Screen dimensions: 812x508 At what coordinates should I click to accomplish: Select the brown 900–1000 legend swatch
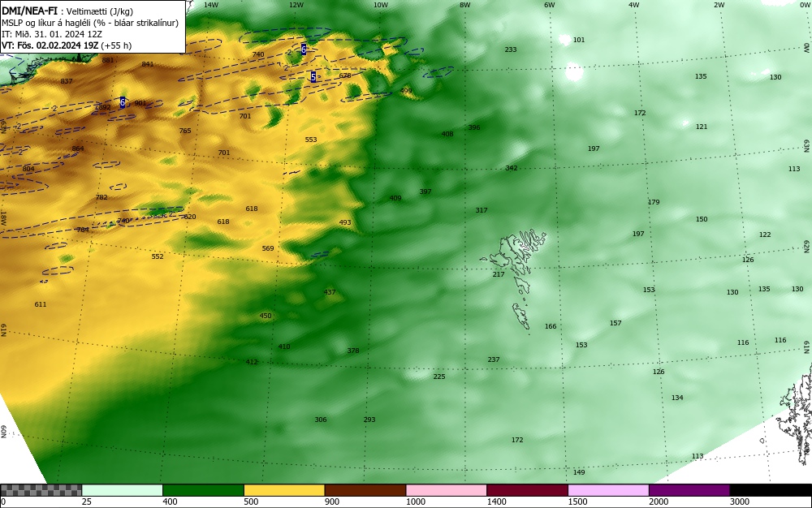click(365, 490)
